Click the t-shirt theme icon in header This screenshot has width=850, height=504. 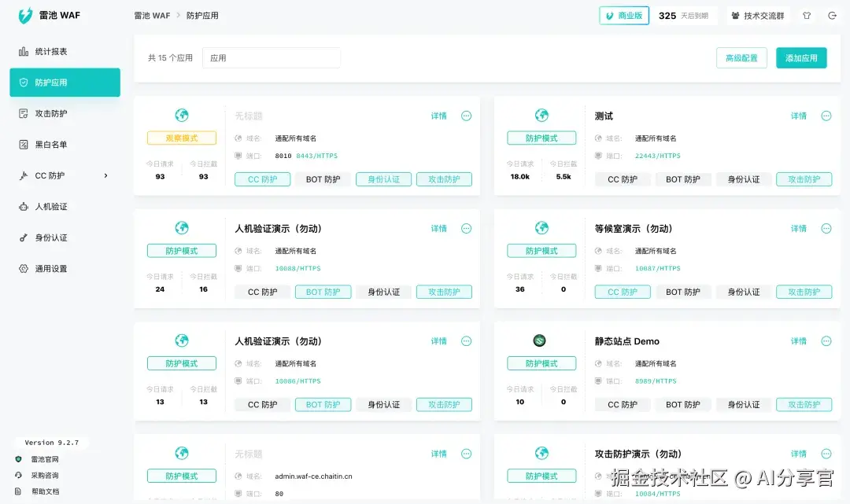click(x=807, y=16)
